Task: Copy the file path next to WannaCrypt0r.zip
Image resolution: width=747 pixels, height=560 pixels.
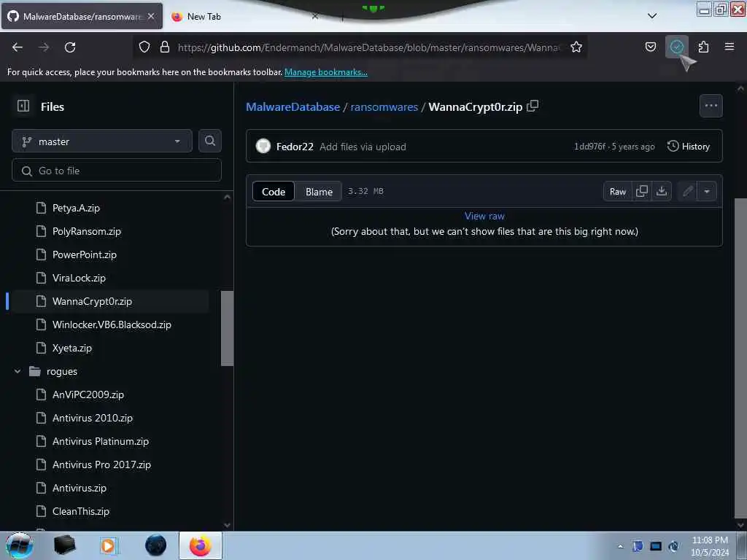Action: click(533, 106)
